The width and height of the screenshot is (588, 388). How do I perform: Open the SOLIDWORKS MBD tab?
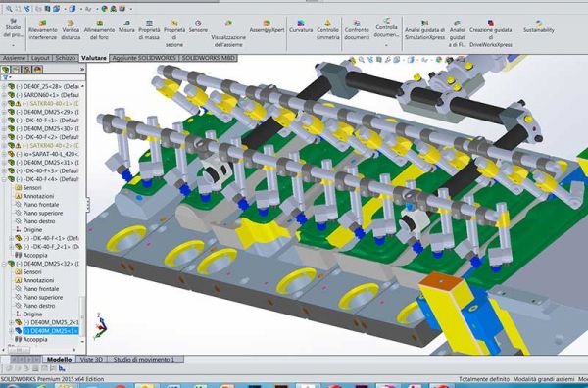click(x=209, y=58)
